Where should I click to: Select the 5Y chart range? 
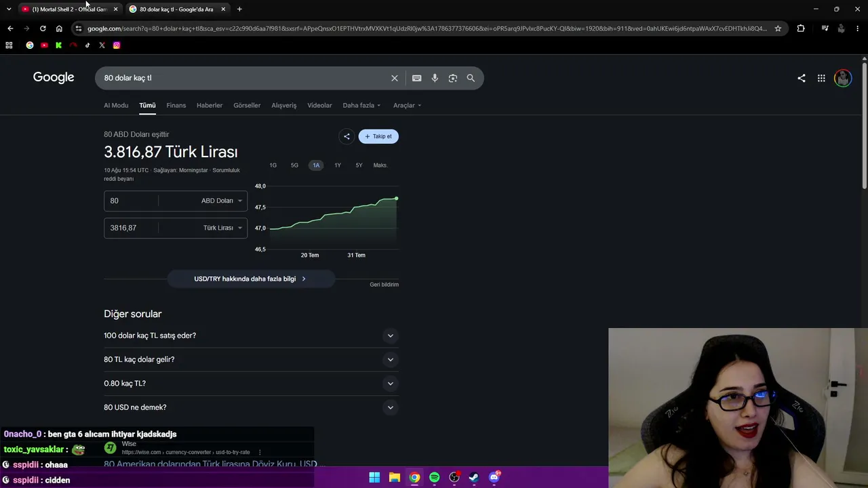pyautogui.click(x=359, y=165)
